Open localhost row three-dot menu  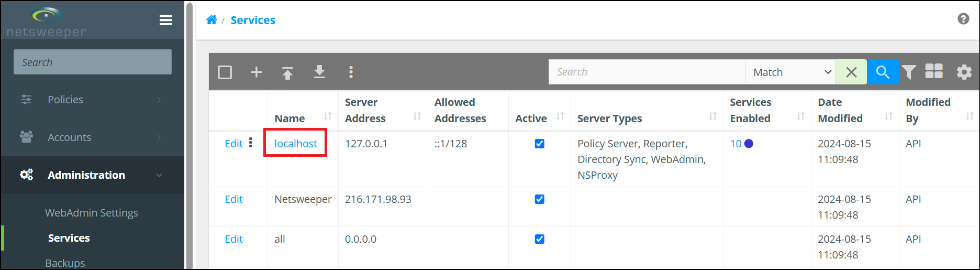tap(251, 143)
